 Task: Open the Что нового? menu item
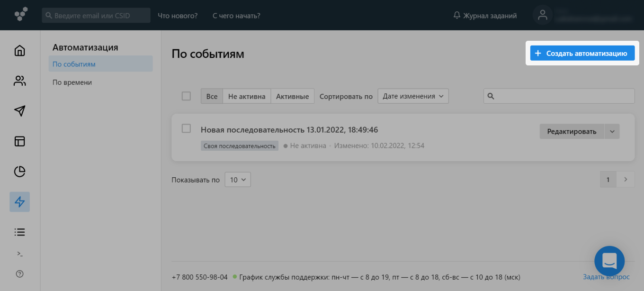click(x=177, y=15)
